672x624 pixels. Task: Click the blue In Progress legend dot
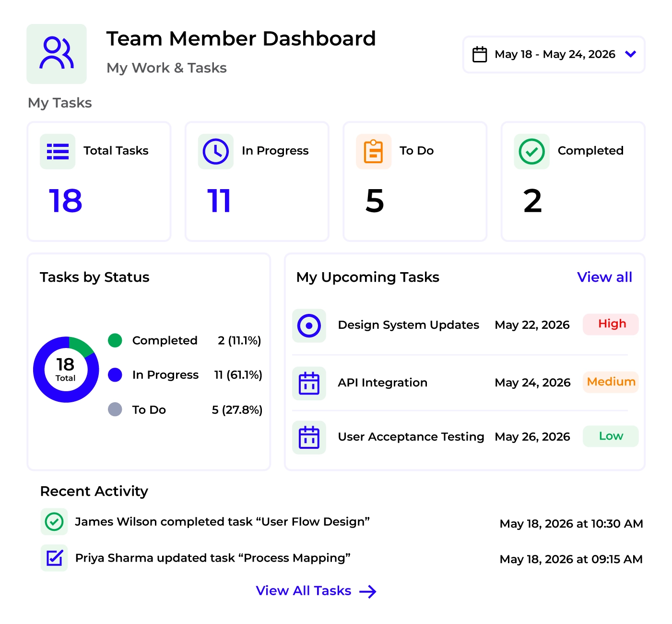(115, 375)
